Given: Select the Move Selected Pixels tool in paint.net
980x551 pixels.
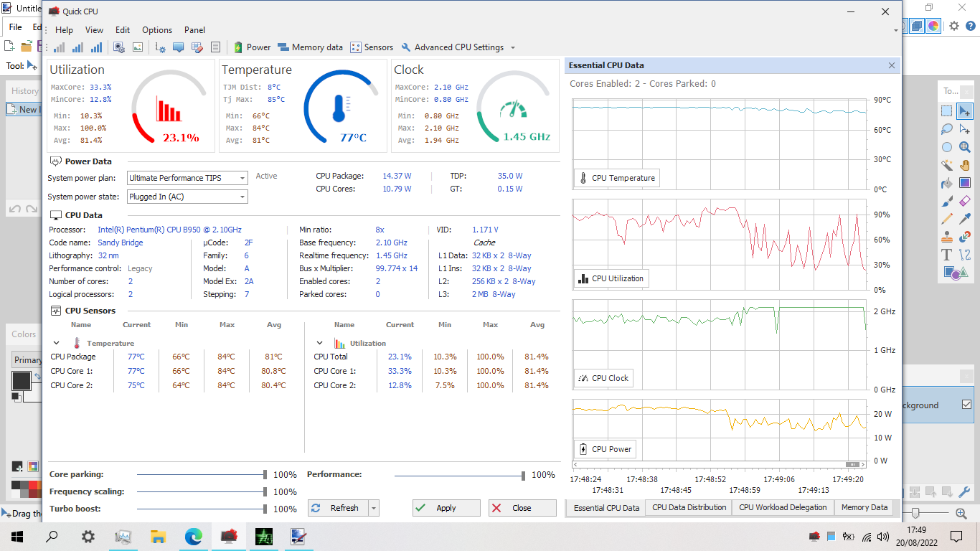Looking at the screenshot, I should [x=965, y=111].
